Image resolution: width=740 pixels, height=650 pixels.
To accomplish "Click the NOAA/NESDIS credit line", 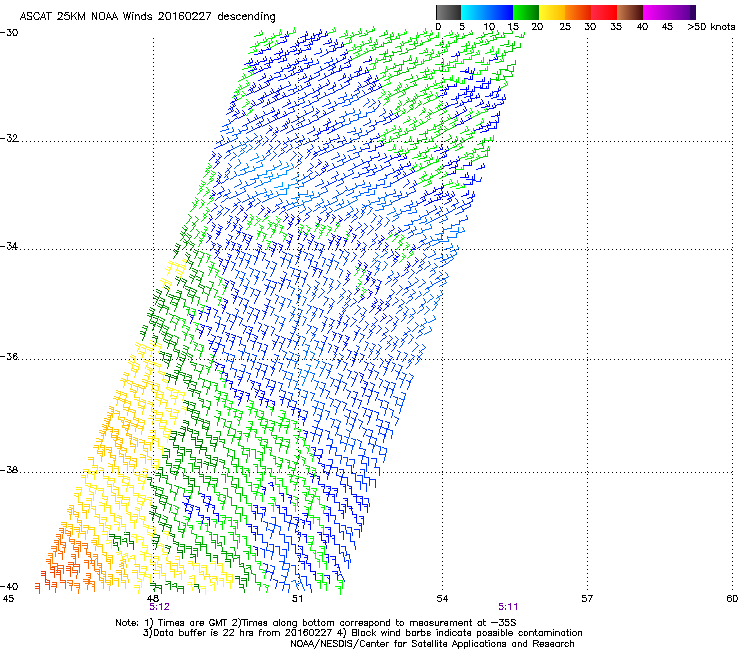I will [432, 644].
